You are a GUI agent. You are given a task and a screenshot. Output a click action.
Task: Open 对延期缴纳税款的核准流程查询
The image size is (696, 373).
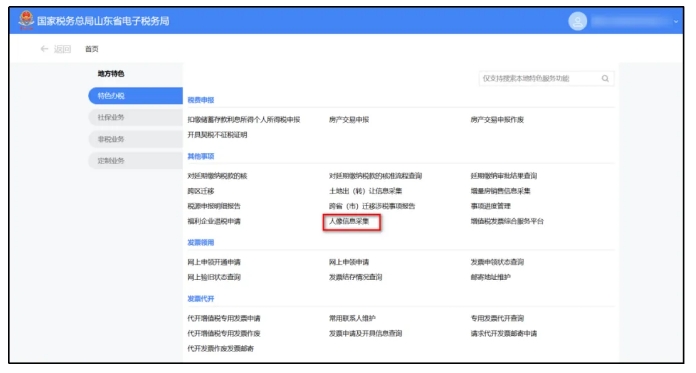click(375, 176)
